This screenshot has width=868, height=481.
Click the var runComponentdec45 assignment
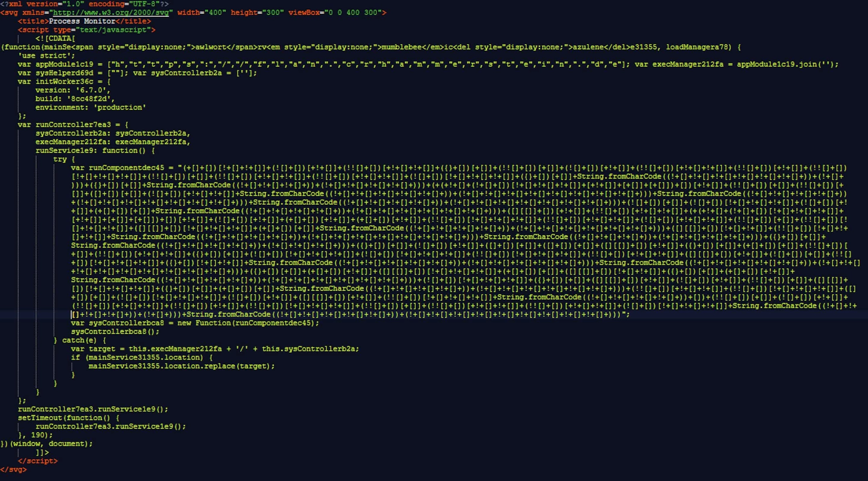pos(459,168)
